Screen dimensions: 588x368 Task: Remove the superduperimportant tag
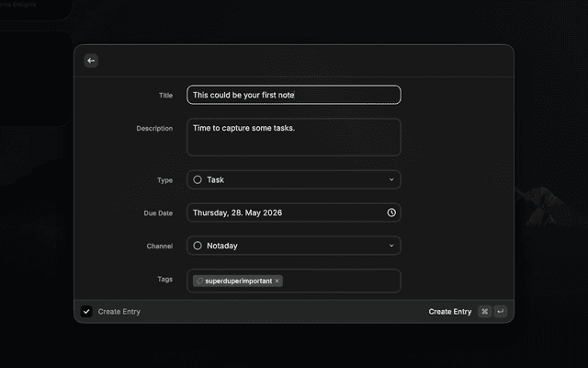[x=277, y=281]
